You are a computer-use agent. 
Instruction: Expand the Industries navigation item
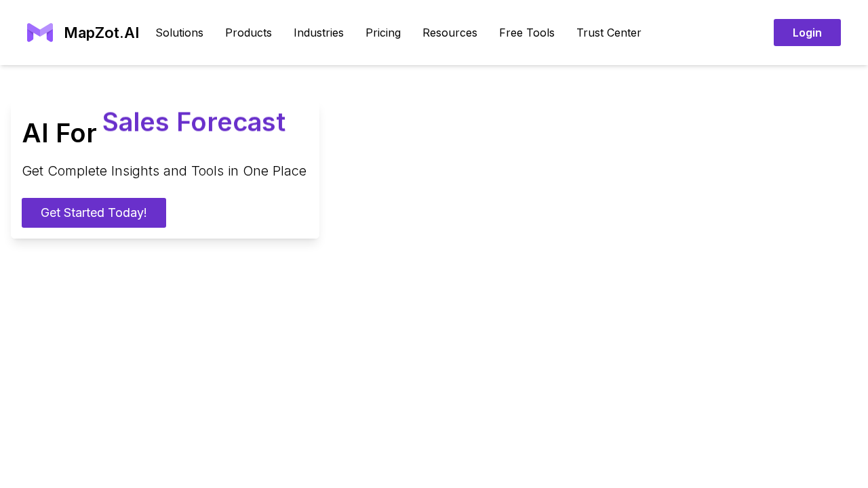coord(318,33)
